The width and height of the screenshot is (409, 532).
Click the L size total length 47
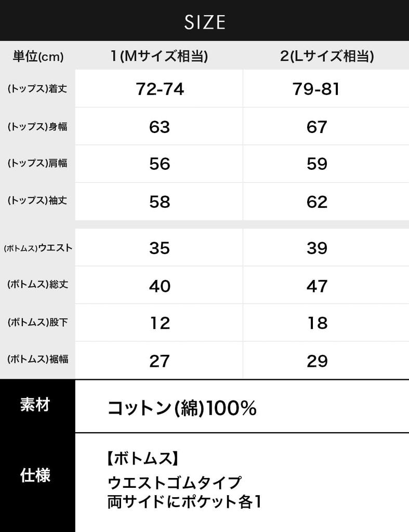(316, 286)
